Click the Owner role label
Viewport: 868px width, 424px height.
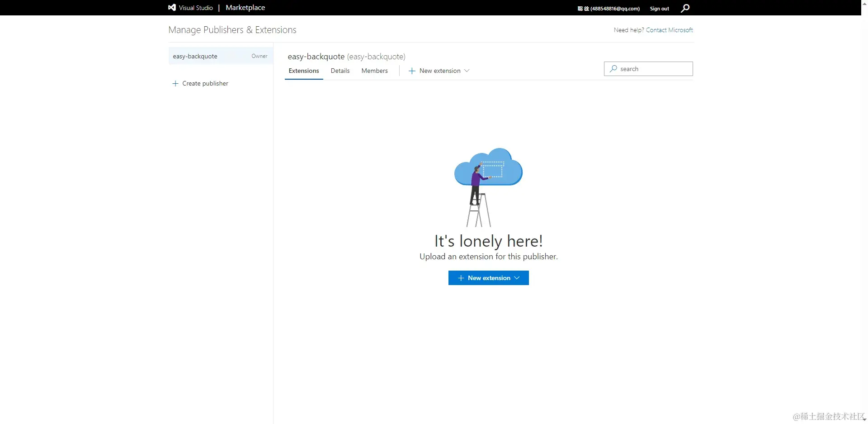[x=259, y=56]
